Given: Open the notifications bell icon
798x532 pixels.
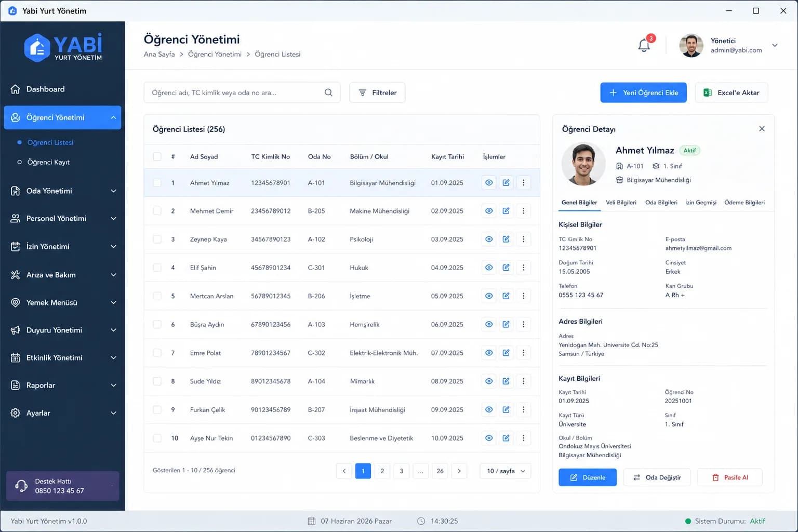Looking at the screenshot, I should coord(644,46).
